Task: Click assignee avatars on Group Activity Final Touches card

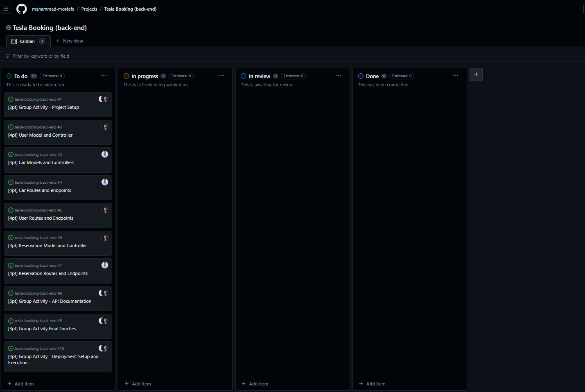Action: point(103,321)
